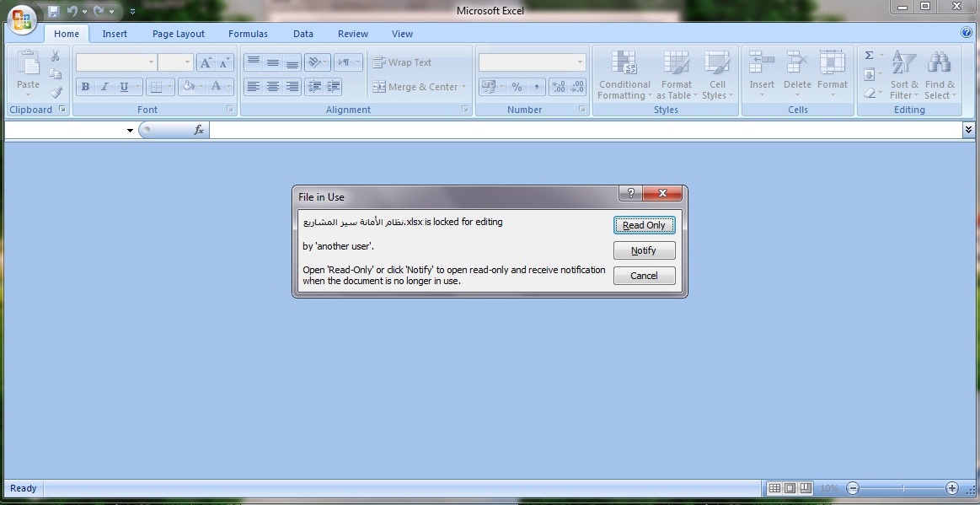Cancel the File in Use dialog

tap(645, 276)
